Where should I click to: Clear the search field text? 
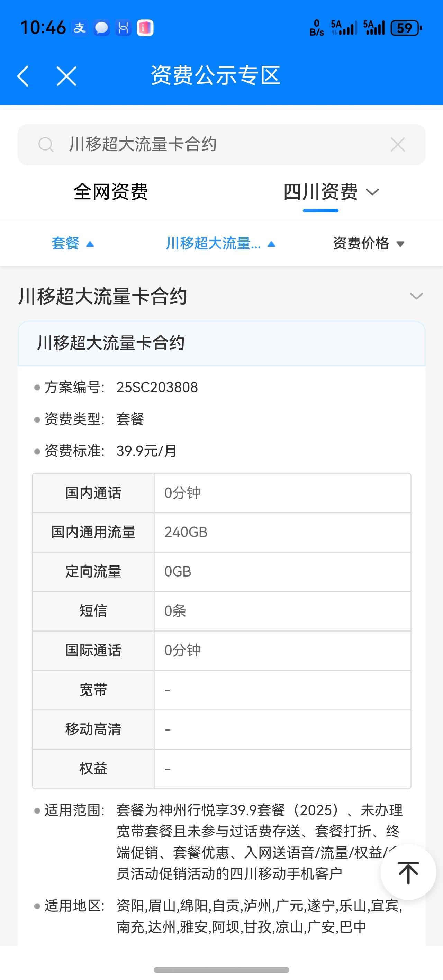point(398,145)
